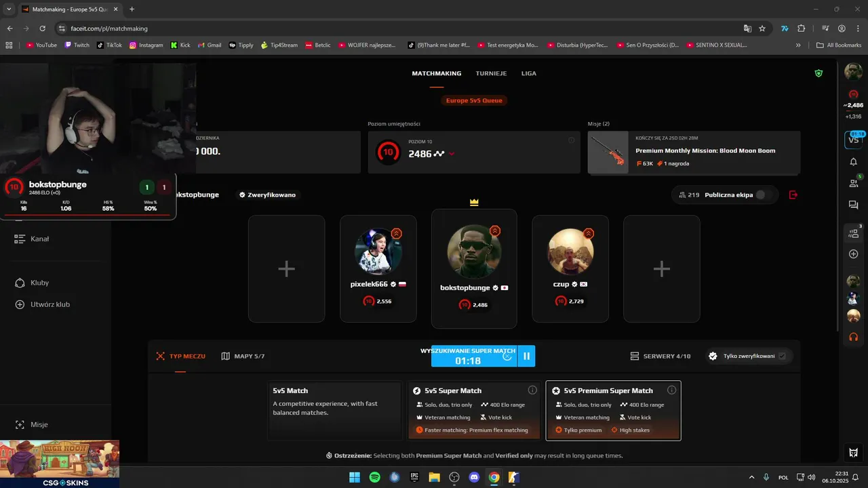Open translate page icon in address bar

pyautogui.click(x=747, y=28)
